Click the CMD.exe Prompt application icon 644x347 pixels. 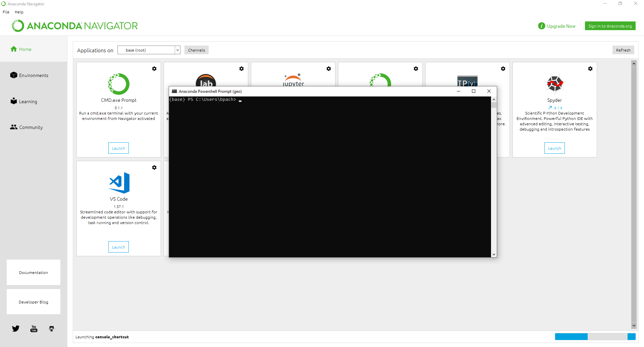point(119,84)
